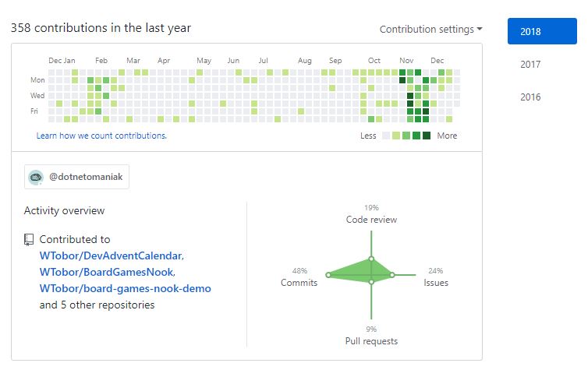Click Learn how we count contributions
588x370 pixels.
pyautogui.click(x=101, y=136)
